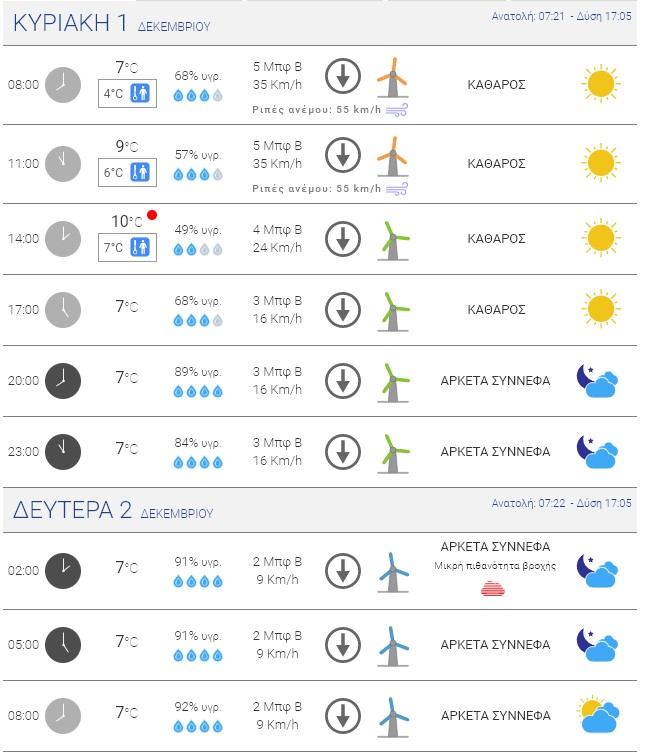Click the wind direction arrow at Sunday 14:00
649x753 pixels.
[343, 238]
